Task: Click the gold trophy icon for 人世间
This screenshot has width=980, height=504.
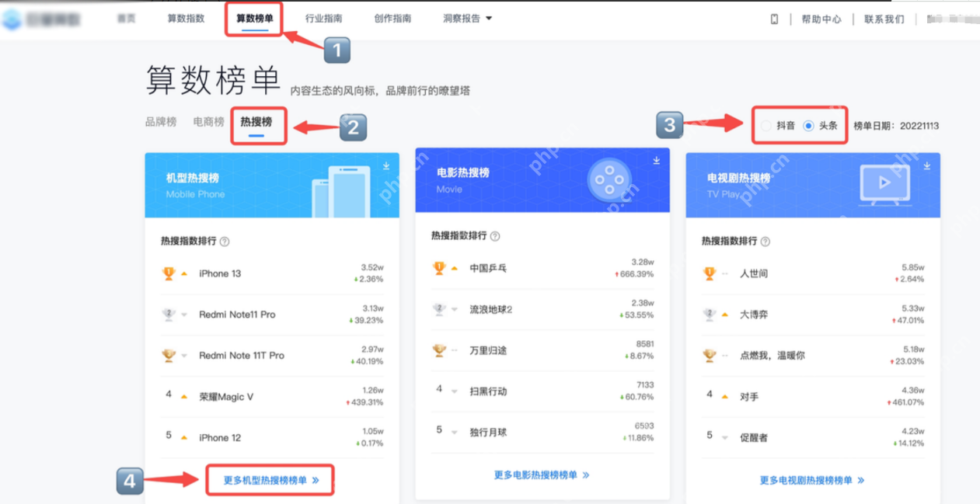Action: coord(710,273)
